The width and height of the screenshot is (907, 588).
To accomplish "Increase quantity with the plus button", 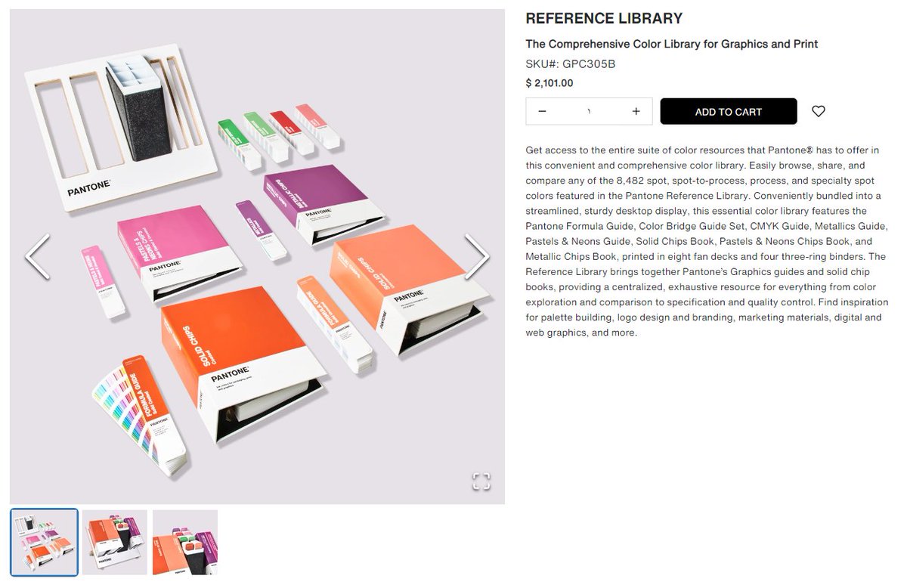I will pyautogui.click(x=636, y=111).
